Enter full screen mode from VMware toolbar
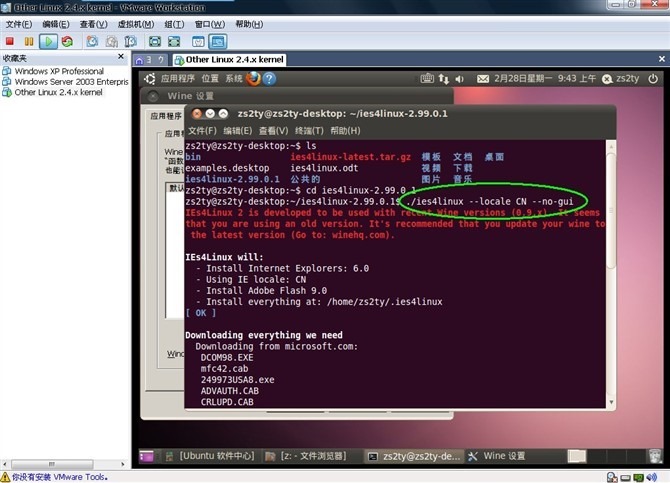The width and height of the screenshot is (670, 483). coord(155,41)
